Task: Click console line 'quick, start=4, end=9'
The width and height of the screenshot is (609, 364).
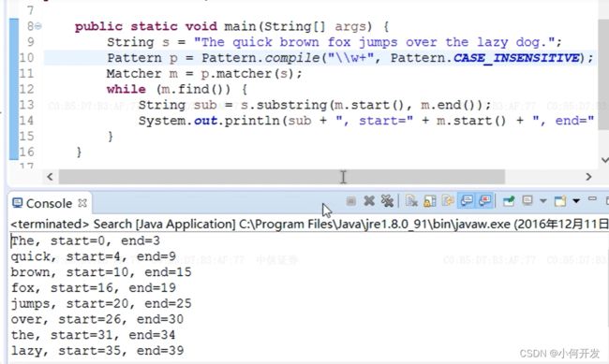Action: point(93,256)
